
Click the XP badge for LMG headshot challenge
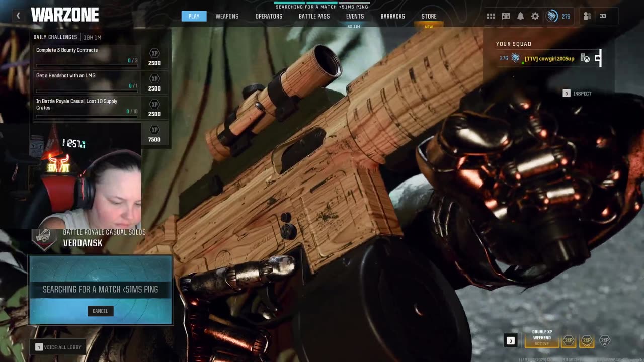tap(154, 79)
